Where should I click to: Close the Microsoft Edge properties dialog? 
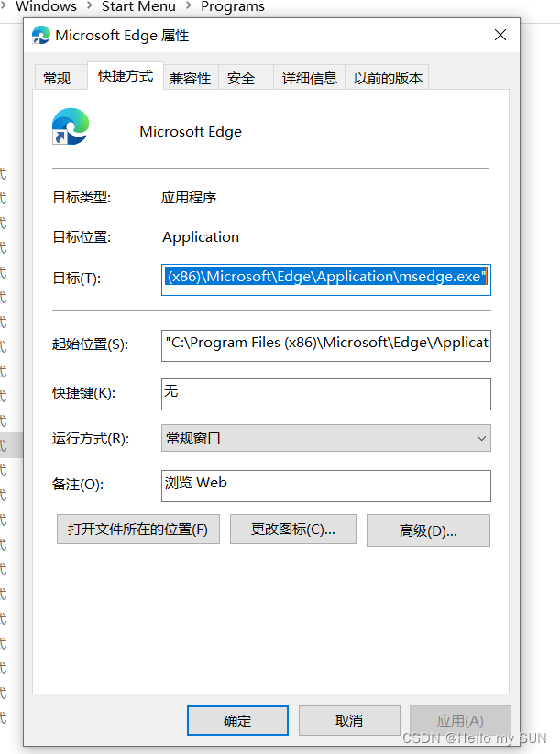click(x=500, y=35)
